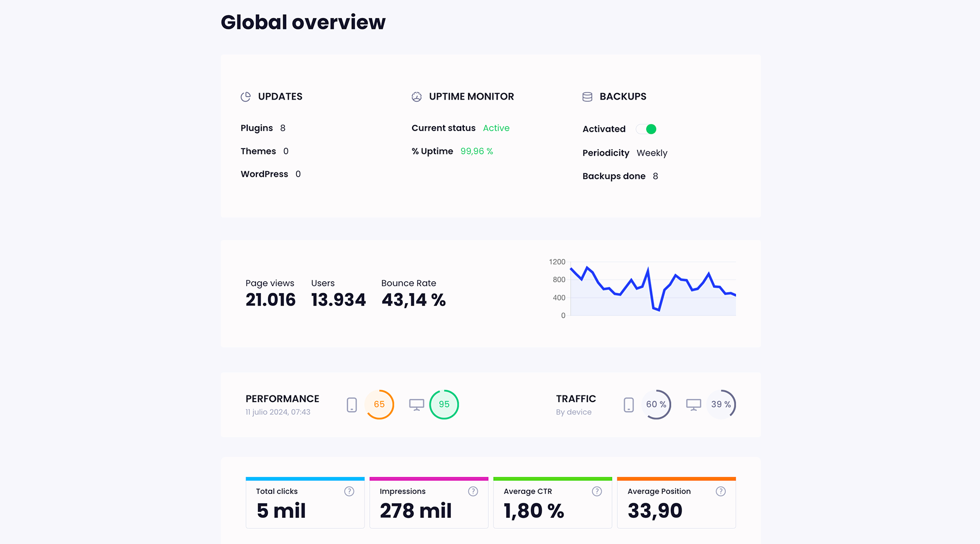980x544 pixels.
Task: Click the Uptime Monitor gauge icon
Action: (x=416, y=97)
